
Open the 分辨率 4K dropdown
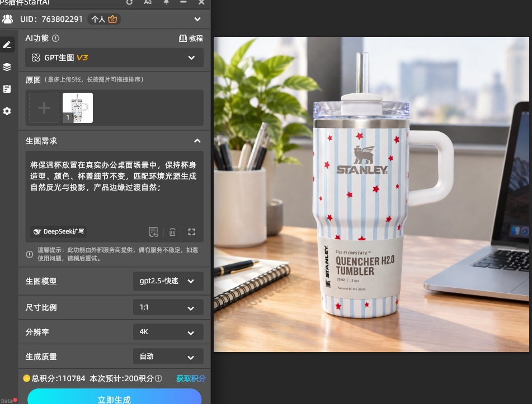coord(168,332)
